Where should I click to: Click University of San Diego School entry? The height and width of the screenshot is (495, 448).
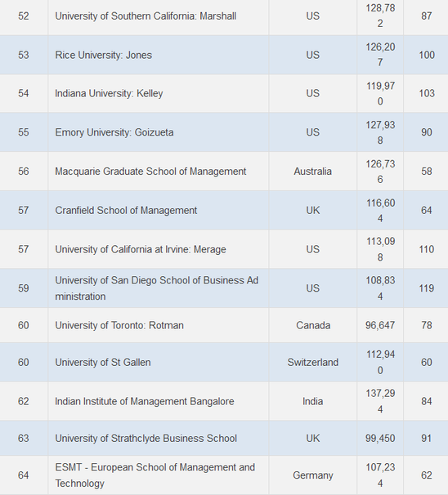point(157,288)
